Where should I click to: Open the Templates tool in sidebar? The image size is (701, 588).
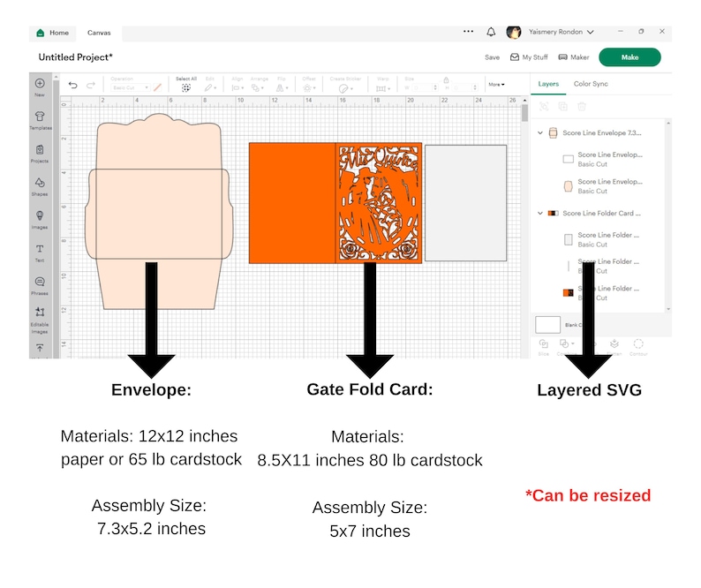[x=40, y=120]
